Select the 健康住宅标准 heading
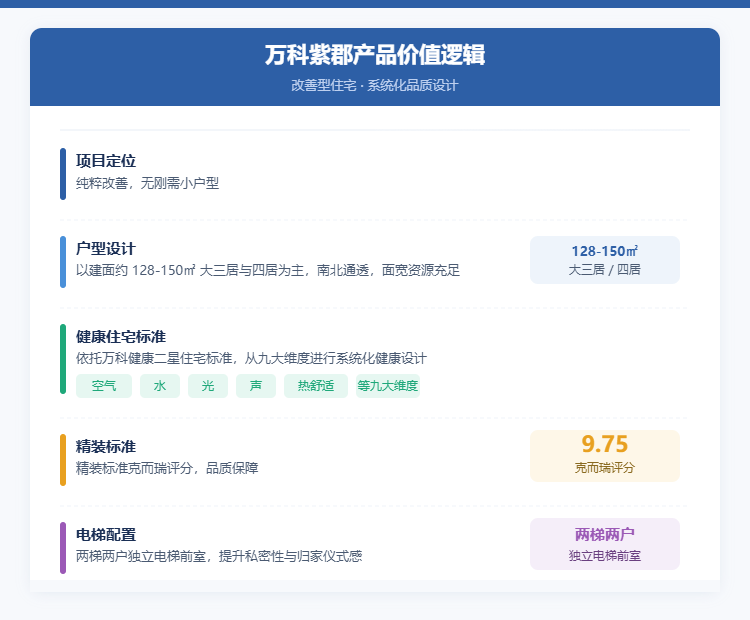This screenshot has height=620, width=750. (x=121, y=337)
